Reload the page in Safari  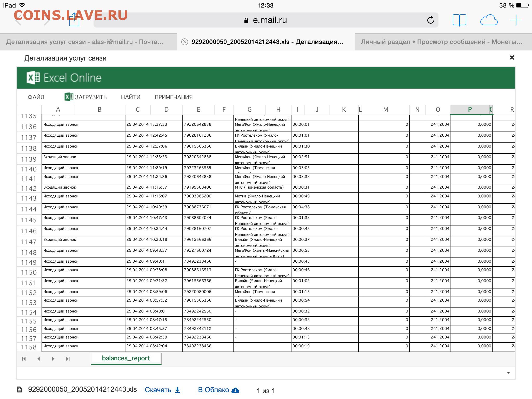coord(430,20)
